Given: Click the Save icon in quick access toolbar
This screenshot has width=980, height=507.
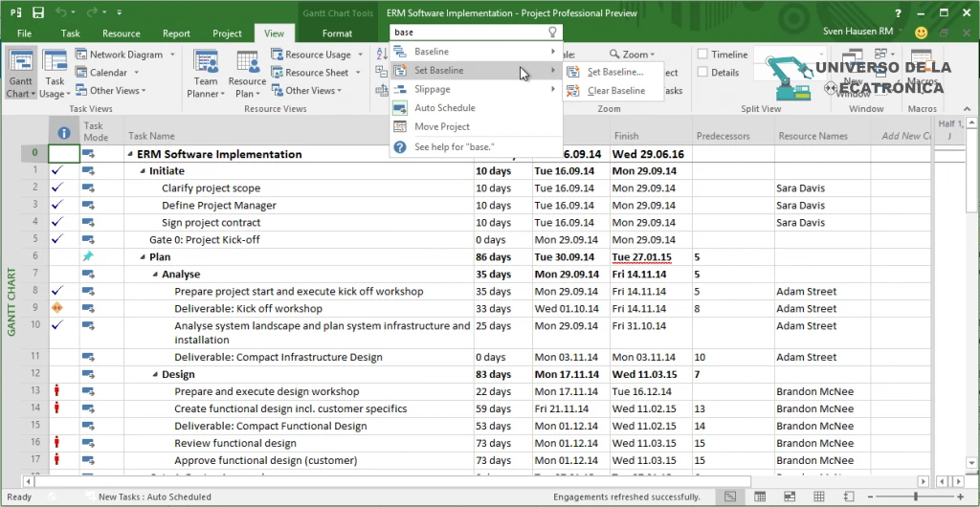Looking at the screenshot, I should (x=38, y=12).
